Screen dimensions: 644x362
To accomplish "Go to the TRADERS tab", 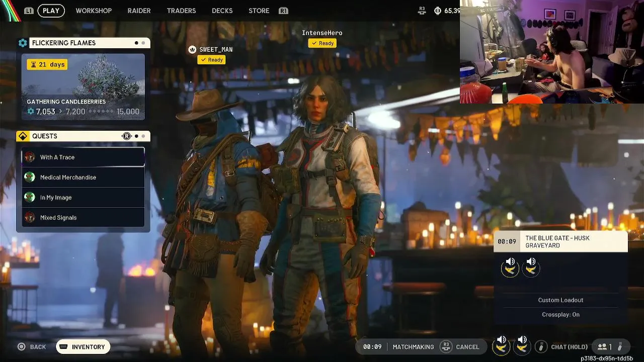I will [181, 11].
